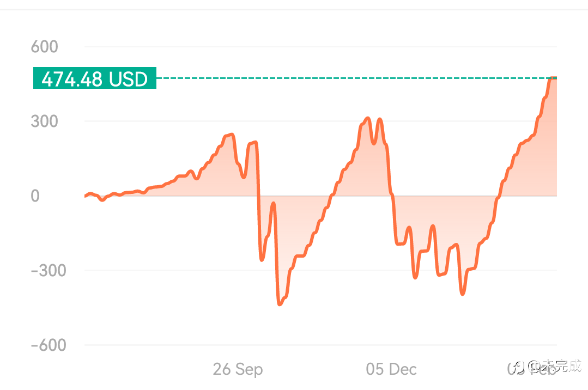Click the 0 y-axis label

[x=35, y=196]
